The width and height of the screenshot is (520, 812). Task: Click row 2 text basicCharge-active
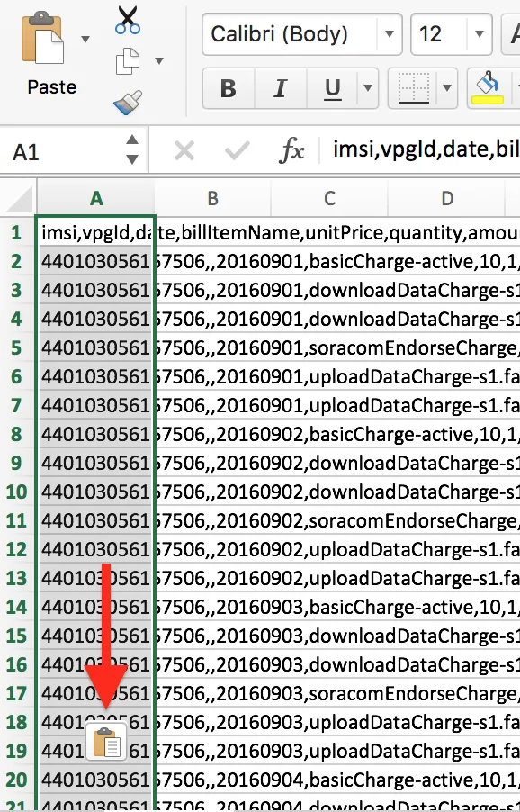[x=391, y=262]
